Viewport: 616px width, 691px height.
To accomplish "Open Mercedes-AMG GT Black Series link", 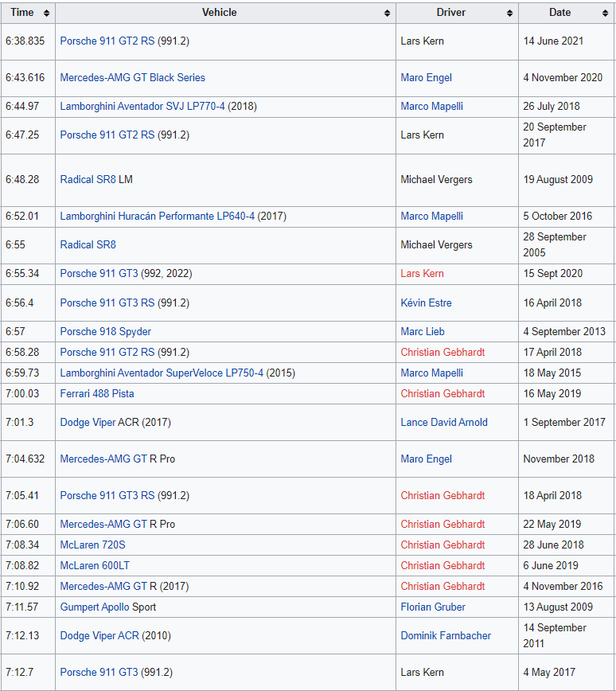I will (x=133, y=77).
